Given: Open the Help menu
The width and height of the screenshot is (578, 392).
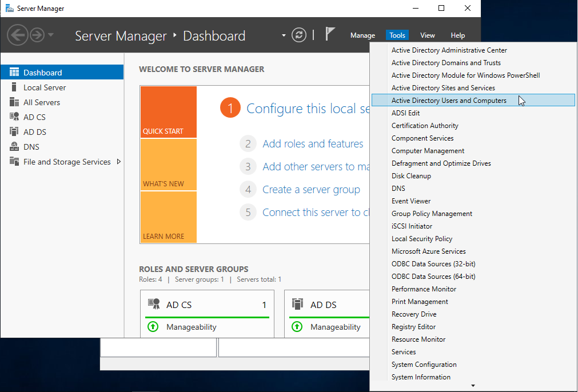Looking at the screenshot, I should [x=458, y=35].
